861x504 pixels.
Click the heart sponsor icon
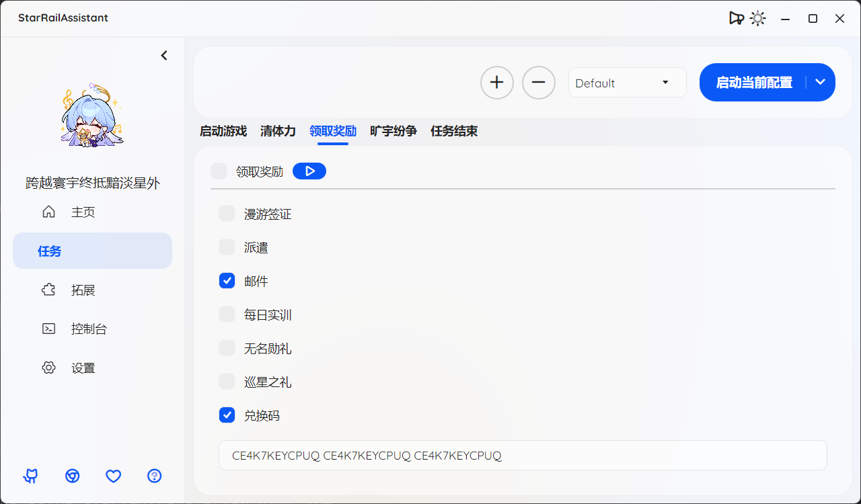(x=113, y=476)
